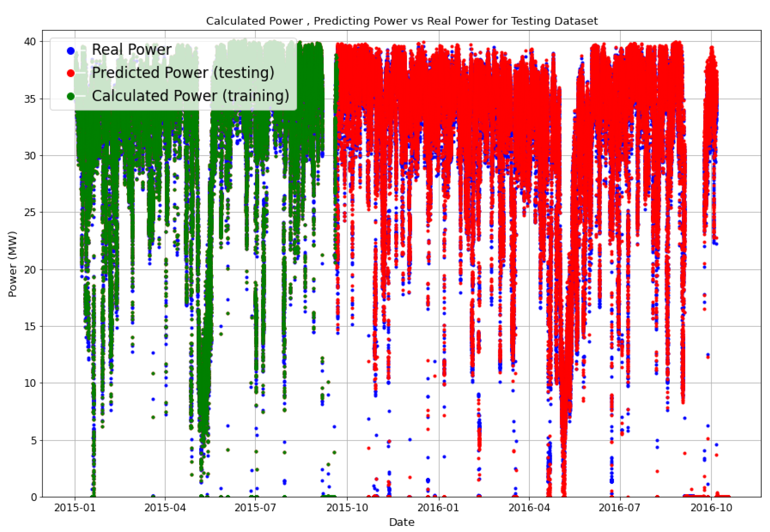Click the 2015-04 x-axis tick label

pyautogui.click(x=165, y=508)
